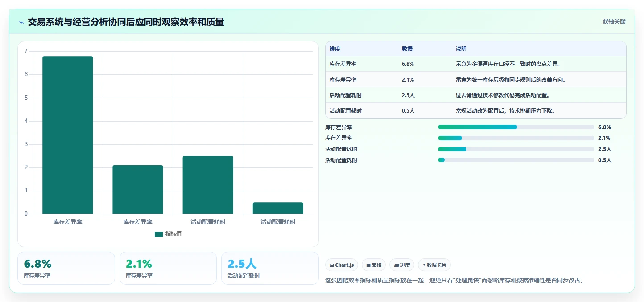The height and width of the screenshot is (302, 644).
Task: Click the footer note beginning 这张图把效率指标
Action: (x=454, y=281)
